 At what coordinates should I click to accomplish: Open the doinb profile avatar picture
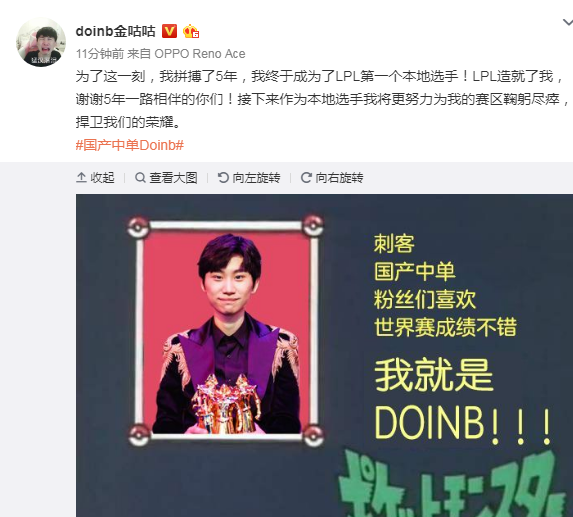pos(41,42)
